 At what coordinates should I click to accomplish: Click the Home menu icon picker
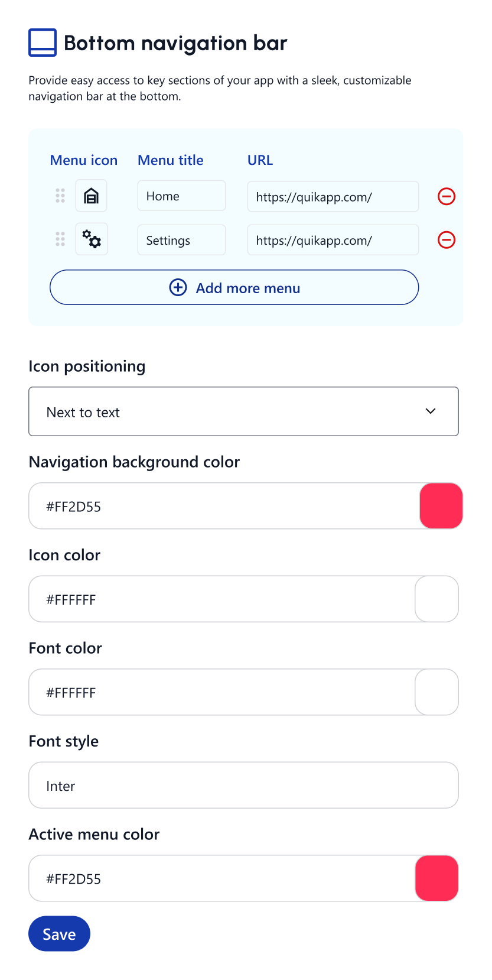click(91, 196)
